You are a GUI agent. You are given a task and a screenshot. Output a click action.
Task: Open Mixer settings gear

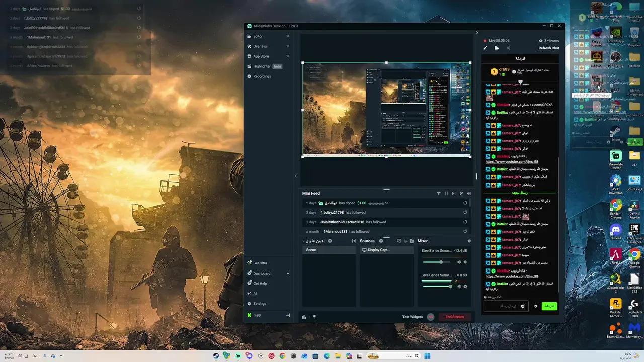(x=469, y=241)
